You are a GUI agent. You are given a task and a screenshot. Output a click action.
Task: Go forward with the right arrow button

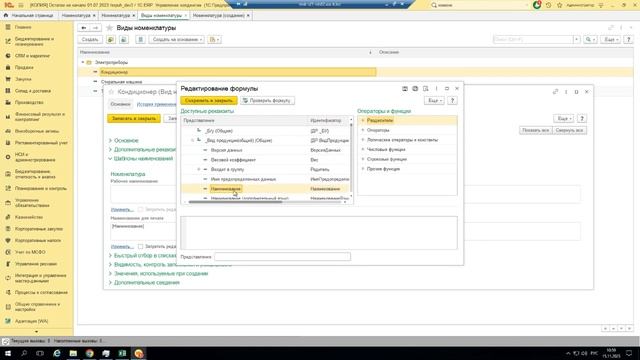[96, 28]
